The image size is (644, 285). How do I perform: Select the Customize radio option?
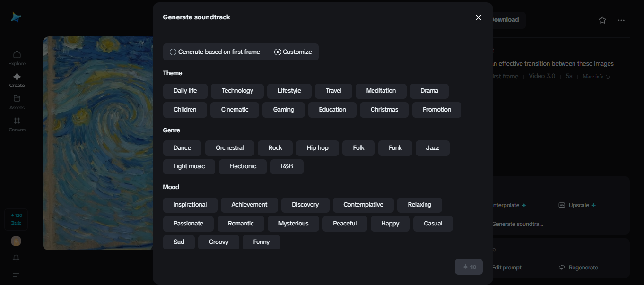pyautogui.click(x=278, y=52)
